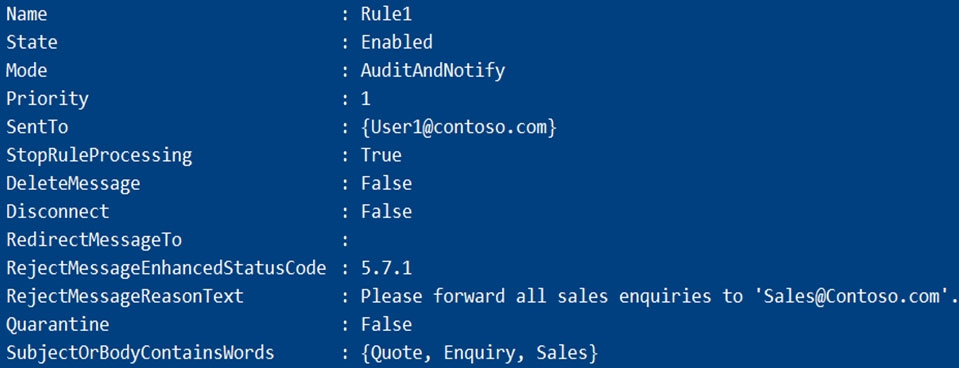
Task: Click the RejectMessageReasonText property label
Action: pos(125,297)
